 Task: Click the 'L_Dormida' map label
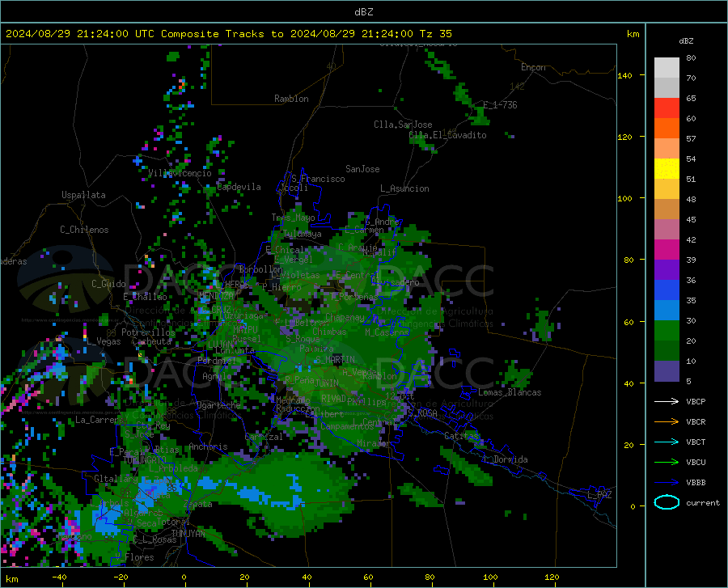[506, 459]
